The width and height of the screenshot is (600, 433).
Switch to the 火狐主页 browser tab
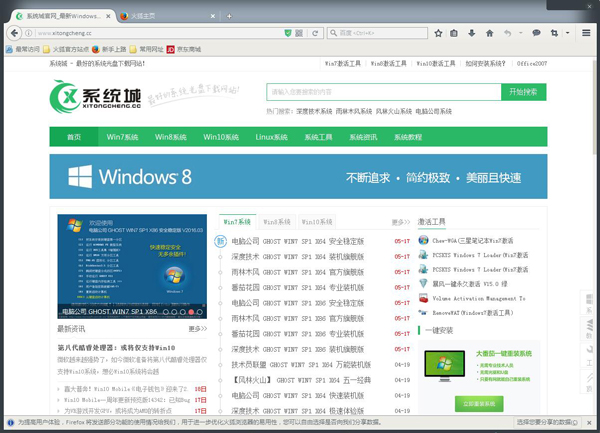(166, 16)
